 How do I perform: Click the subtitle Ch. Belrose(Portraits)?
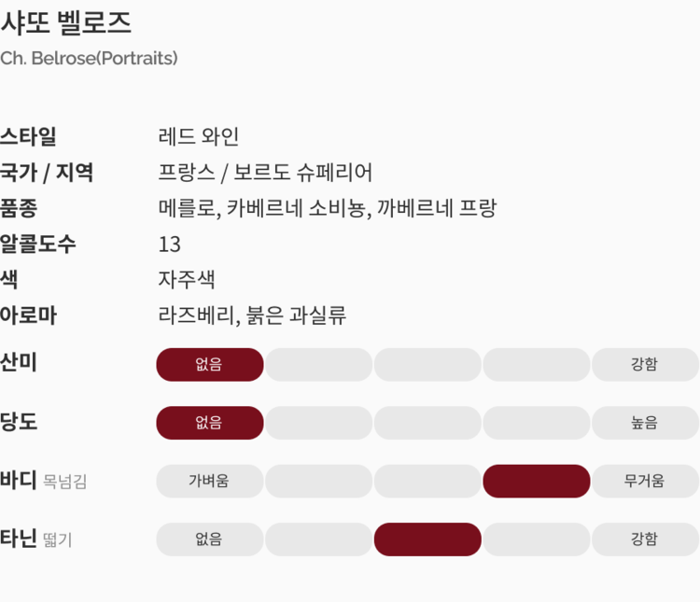89,58
